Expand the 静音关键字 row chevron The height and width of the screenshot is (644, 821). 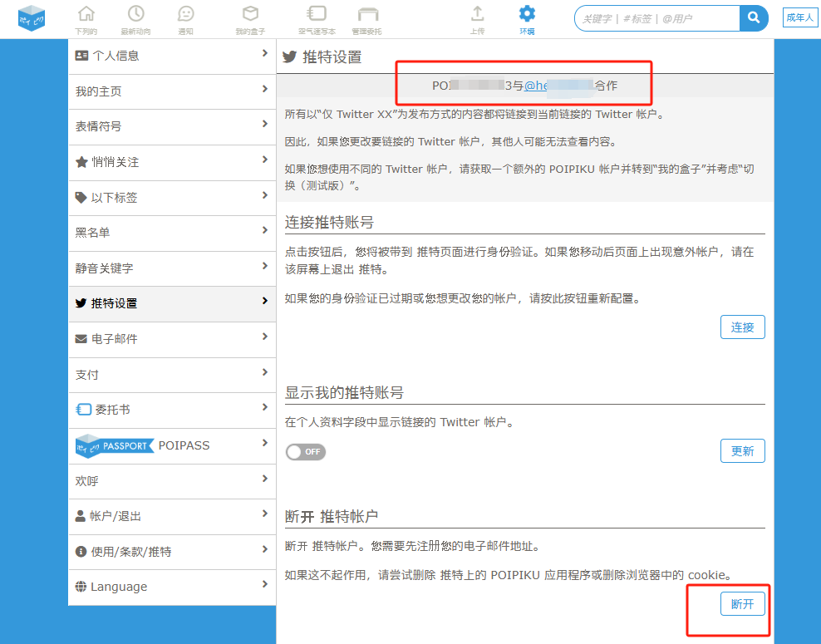265,266
